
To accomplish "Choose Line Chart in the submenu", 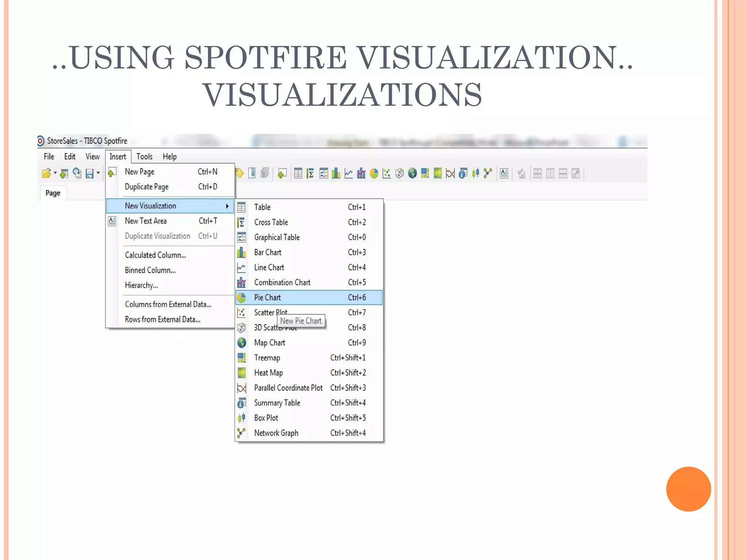I will tap(309, 268).
